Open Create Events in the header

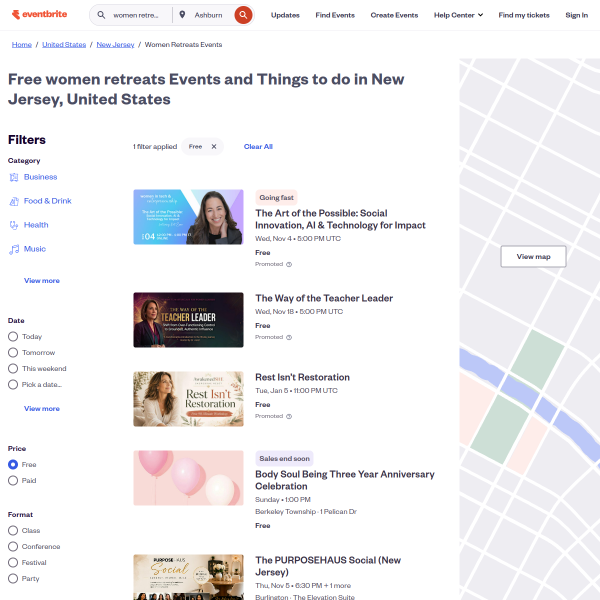[x=394, y=15]
